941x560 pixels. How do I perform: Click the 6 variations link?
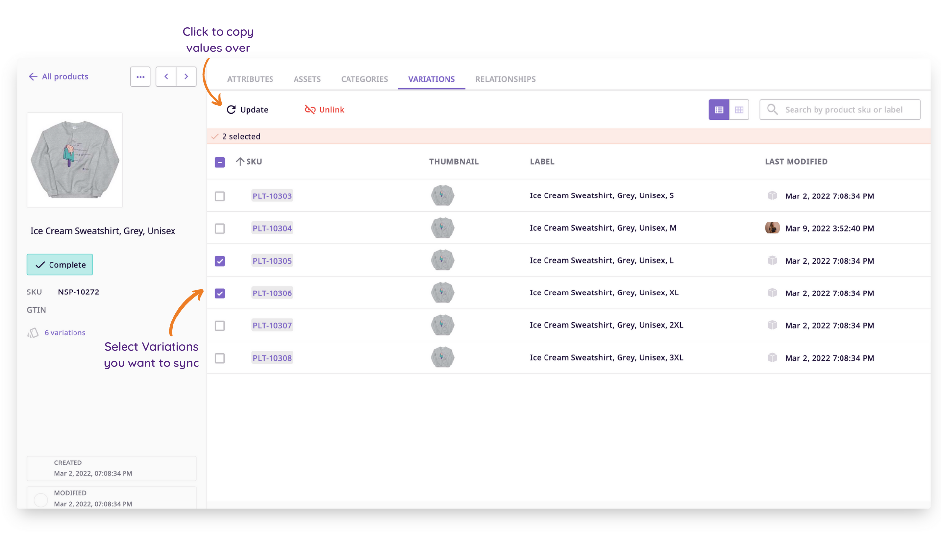coord(65,333)
